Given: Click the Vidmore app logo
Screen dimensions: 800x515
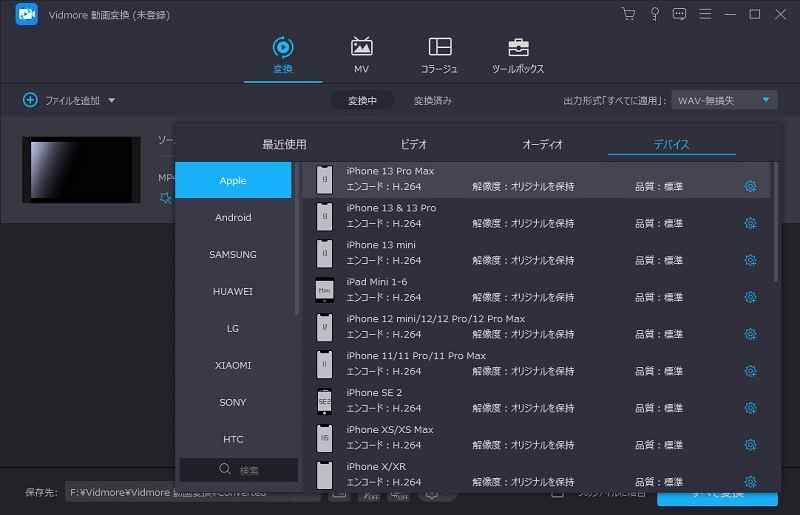Looking at the screenshot, I should [x=27, y=14].
